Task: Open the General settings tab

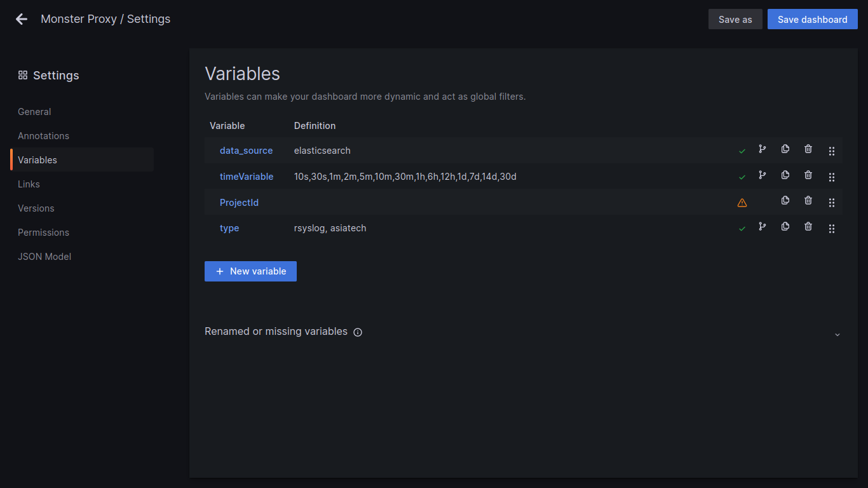Action: coord(34,112)
